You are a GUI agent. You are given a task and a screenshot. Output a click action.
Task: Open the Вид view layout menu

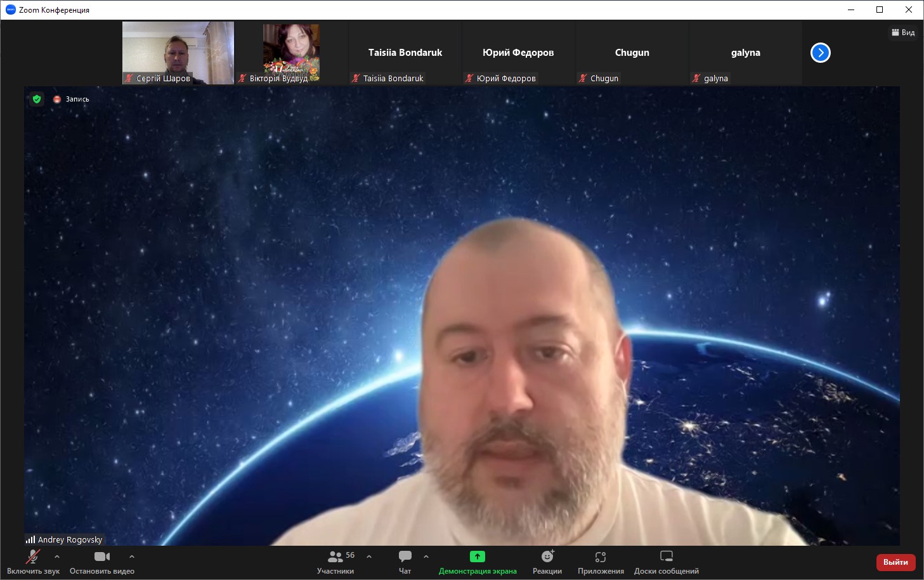coord(903,32)
